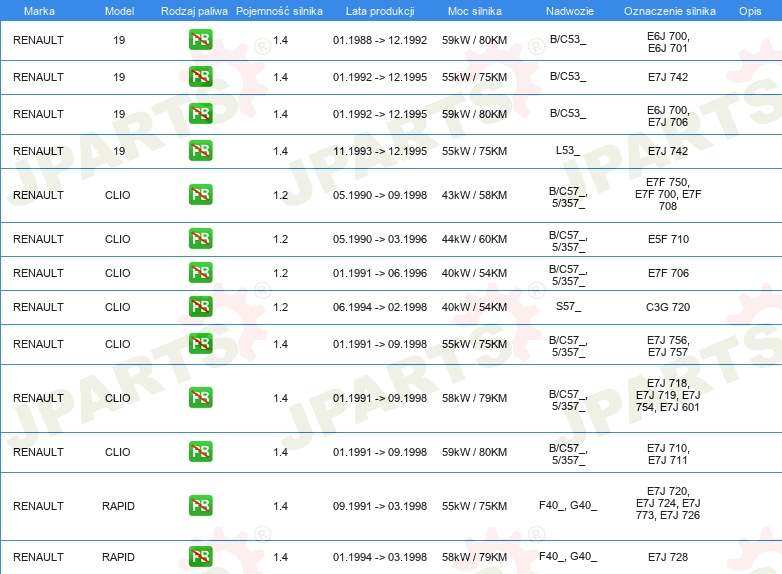Click RENAULT in the E5F 710 row
Image resolution: width=782 pixels, height=574 pixels.
38,239
